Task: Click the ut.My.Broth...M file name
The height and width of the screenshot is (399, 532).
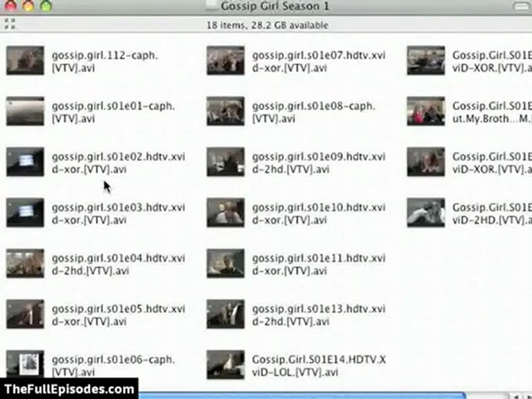Action: (x=492, y=112)
